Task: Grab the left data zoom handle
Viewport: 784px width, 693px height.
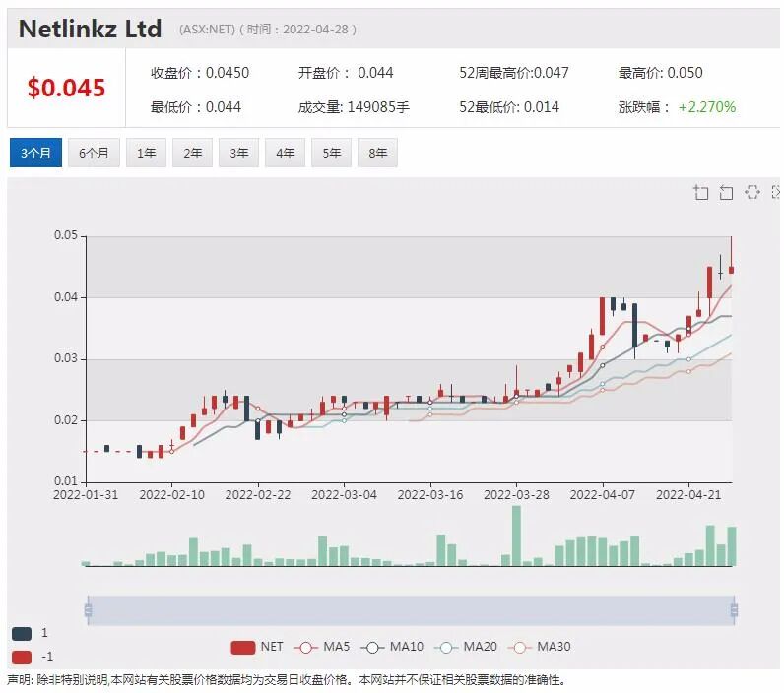Action: click(x=88, y=610)
